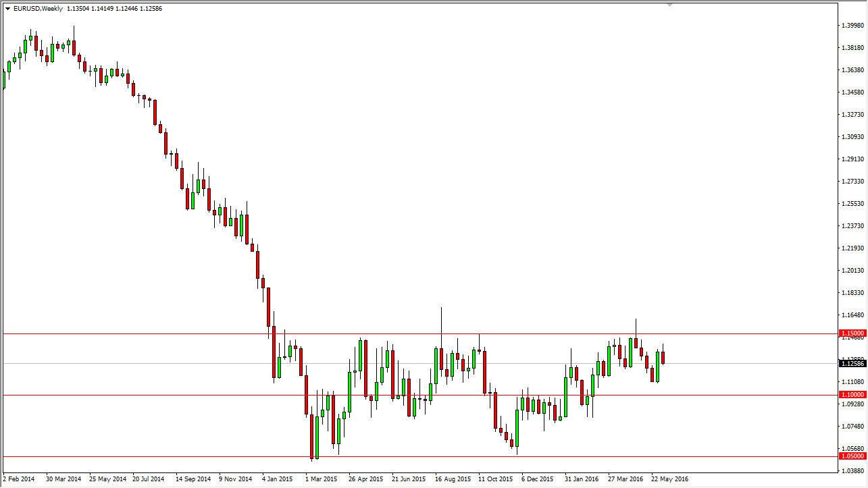Image resolution: width=868 pixels, height=488 pixels.
Task: Click the 1.32730 price scale label
Action: 853,115
